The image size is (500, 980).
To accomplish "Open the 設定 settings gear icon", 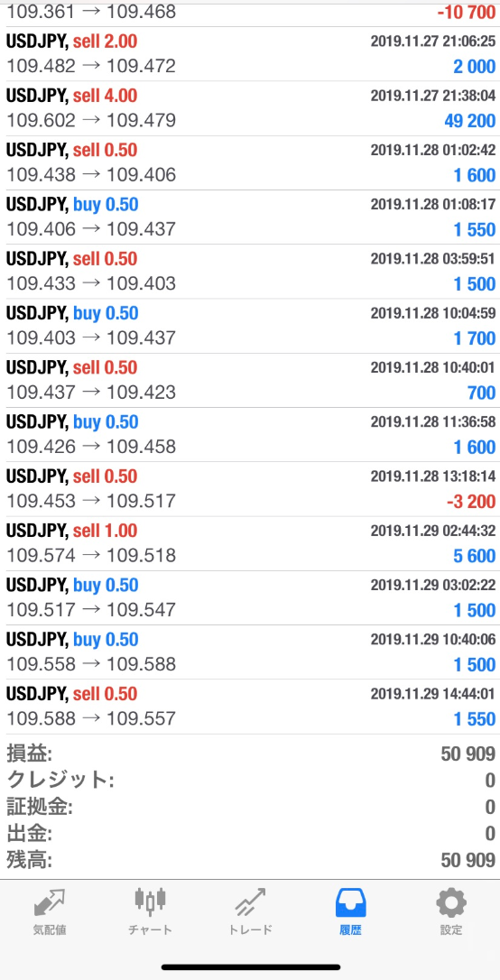I will coord(450,901).
